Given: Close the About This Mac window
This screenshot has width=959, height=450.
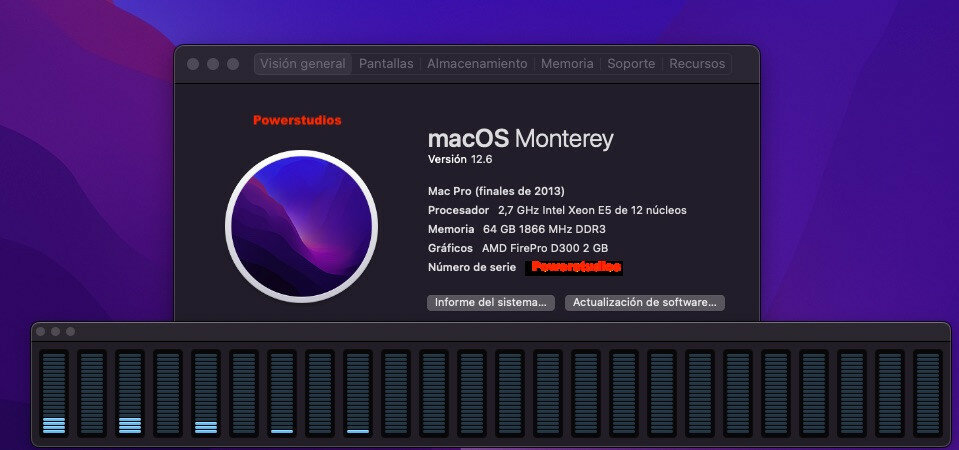Looking at the screenshot, I should 193,64.
